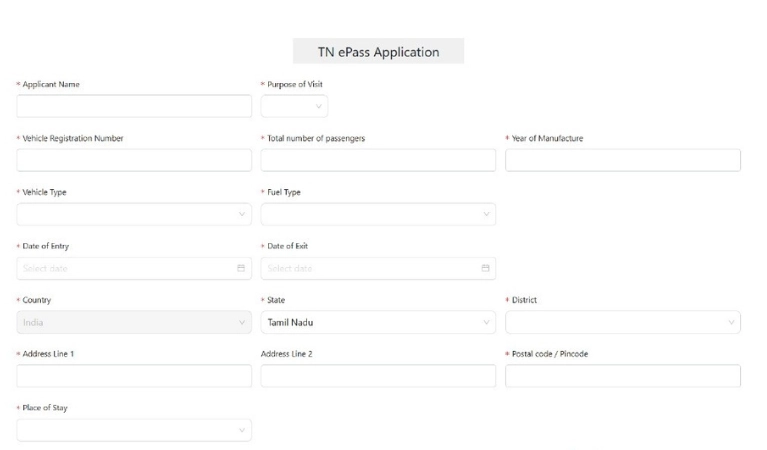Open the Fuel Type dropdown
Image resolution: width=767 pixels, height=450 pixels.
click(378, 214)
